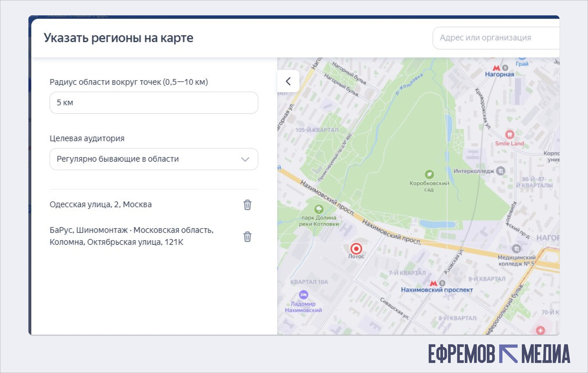This screenshot has width=588, height=373.
Task: Delete the Одесская улица, 2 address entry
Action: pos(247,205)
